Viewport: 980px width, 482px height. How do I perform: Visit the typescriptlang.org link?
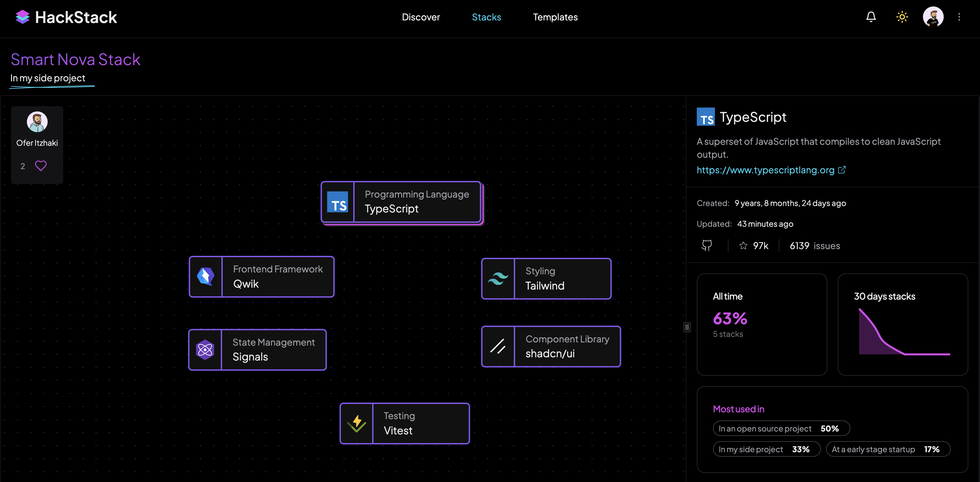tap(766, 170)
